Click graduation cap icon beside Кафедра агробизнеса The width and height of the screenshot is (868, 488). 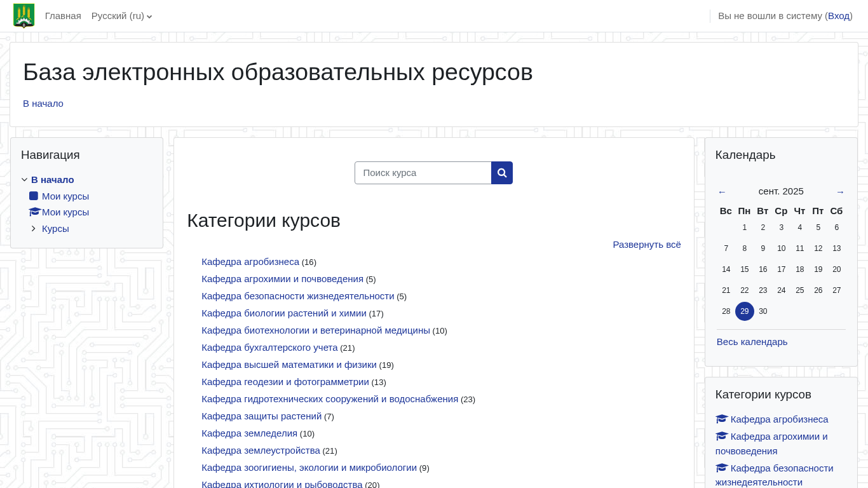721,419
